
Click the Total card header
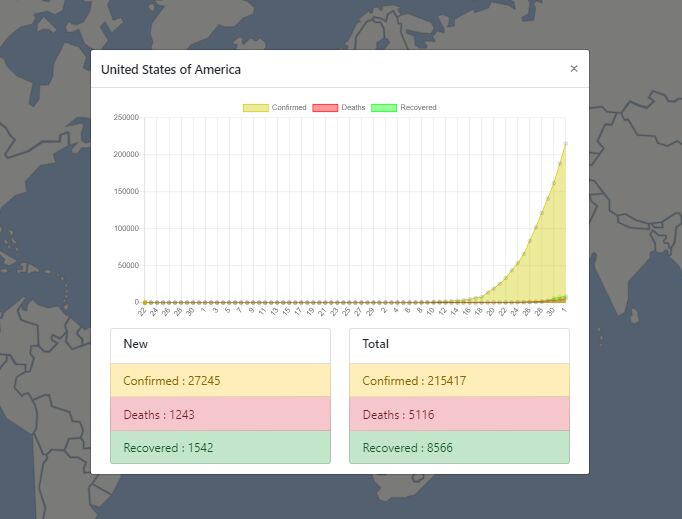[459, 346]
